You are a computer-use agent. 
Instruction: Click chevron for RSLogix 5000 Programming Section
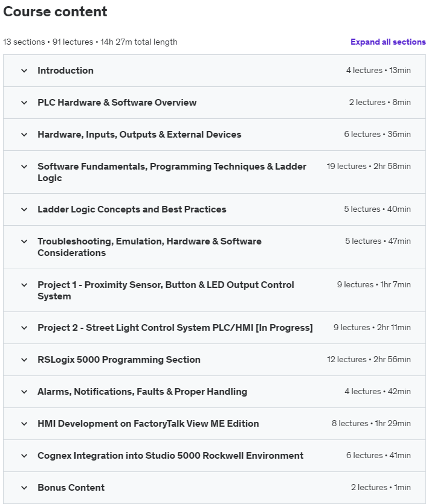click(24, 360)
